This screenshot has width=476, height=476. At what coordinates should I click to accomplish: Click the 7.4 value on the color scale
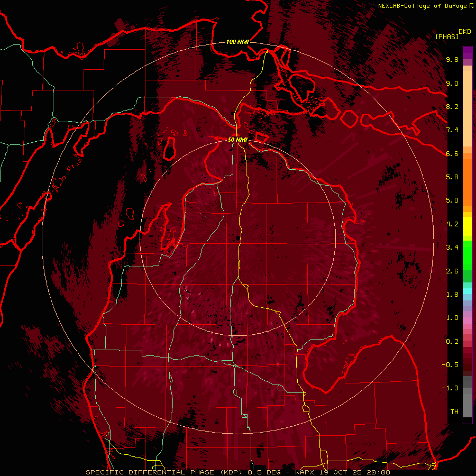[x=452, y=130]
